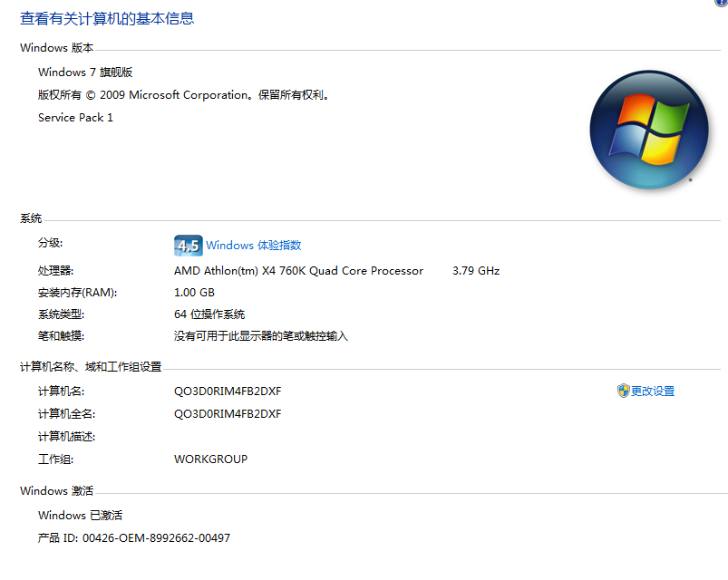
Task: Click the 笔和触摸: label
Action: coord(62,336)
